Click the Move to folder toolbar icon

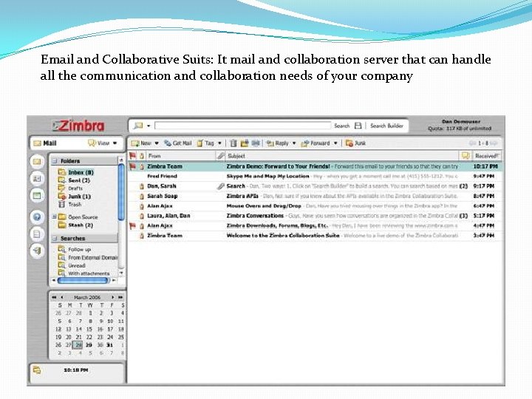pos(245,143)
